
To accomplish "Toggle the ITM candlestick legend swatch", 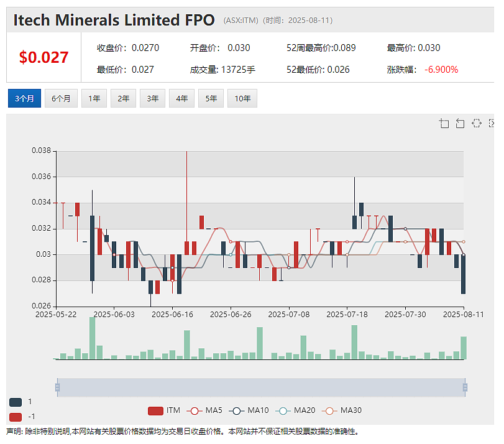I will [155, 411].
